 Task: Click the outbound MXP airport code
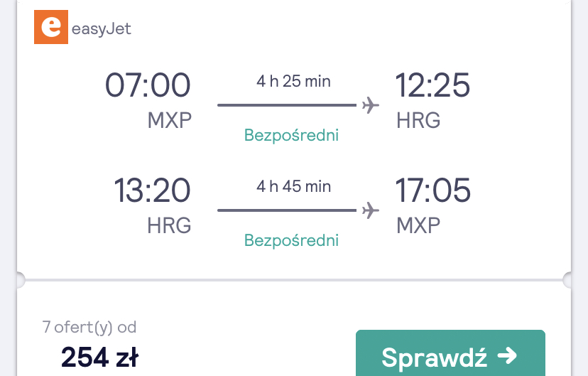point(170,120)
